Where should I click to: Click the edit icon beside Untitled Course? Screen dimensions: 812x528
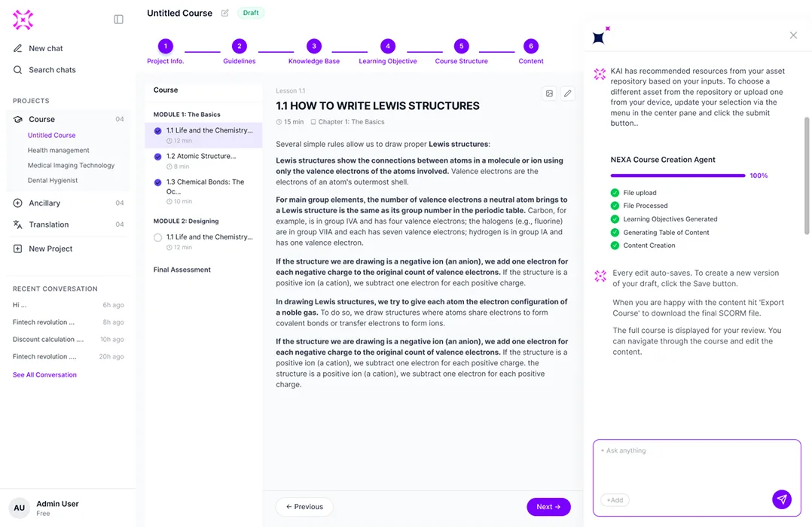pos(224,13)
